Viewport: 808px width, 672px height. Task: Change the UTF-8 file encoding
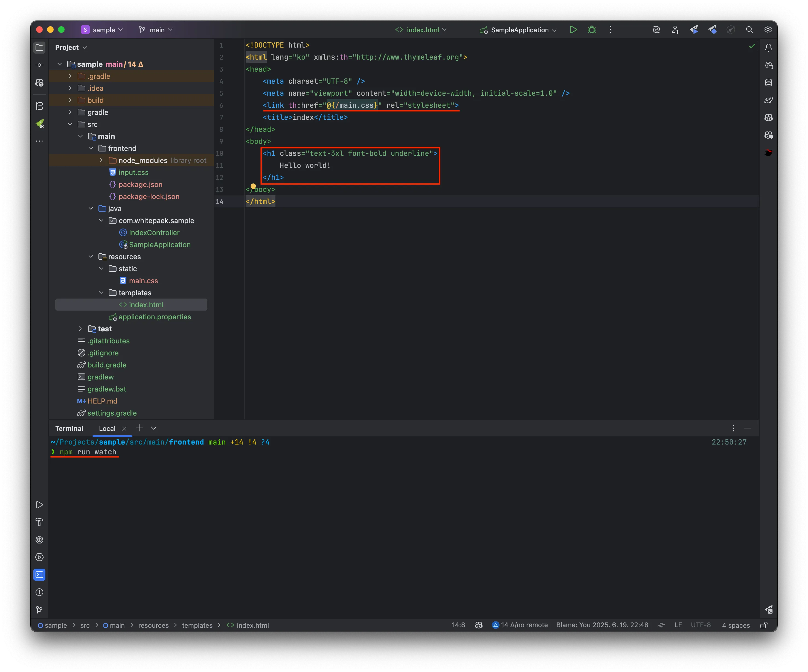[x=701, y=625]
